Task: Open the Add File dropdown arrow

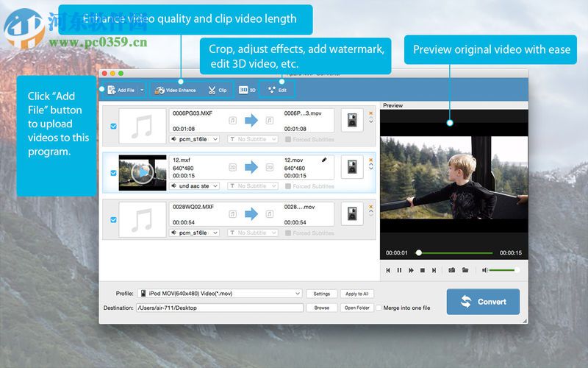Action: coord(142,90)
